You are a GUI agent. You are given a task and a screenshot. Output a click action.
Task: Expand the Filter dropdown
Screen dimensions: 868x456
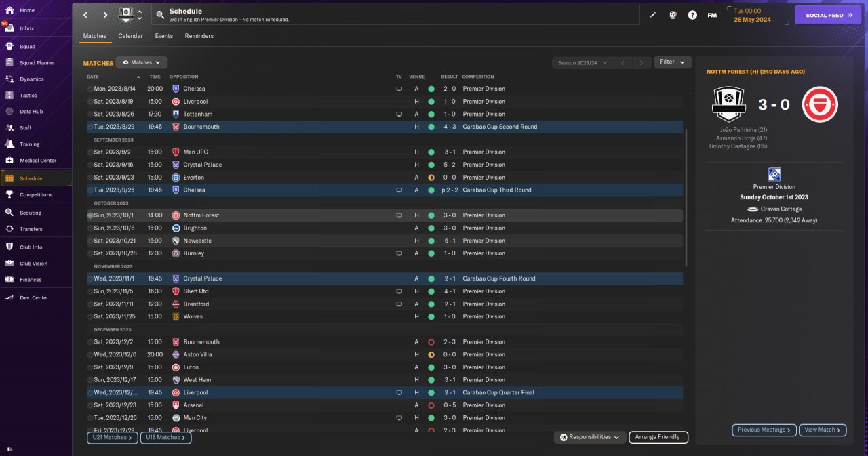point(673,62)
